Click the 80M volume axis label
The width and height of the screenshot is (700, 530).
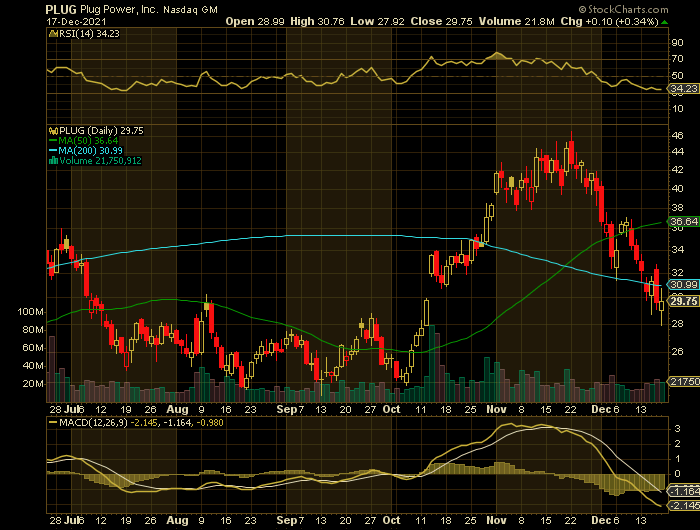coord(33,330)
